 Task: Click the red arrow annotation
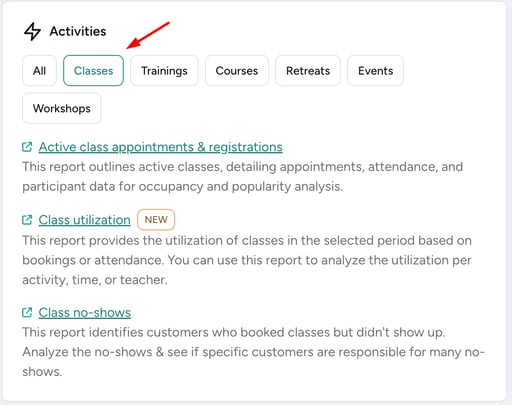[148, 35]
